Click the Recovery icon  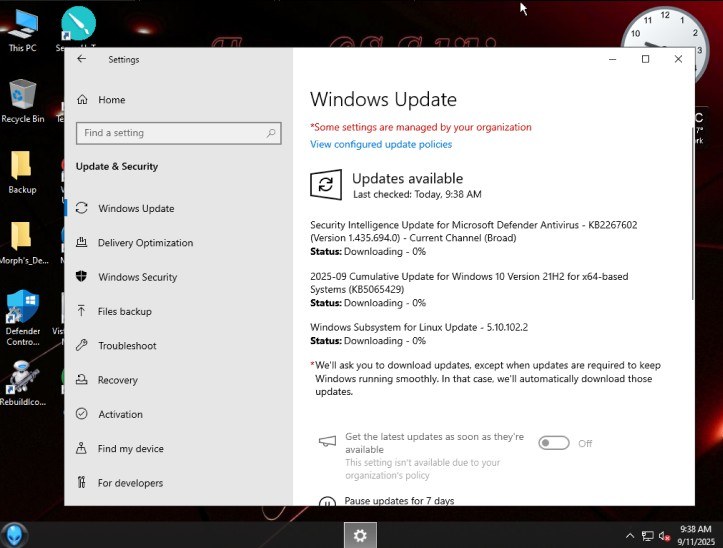point(82,380)
